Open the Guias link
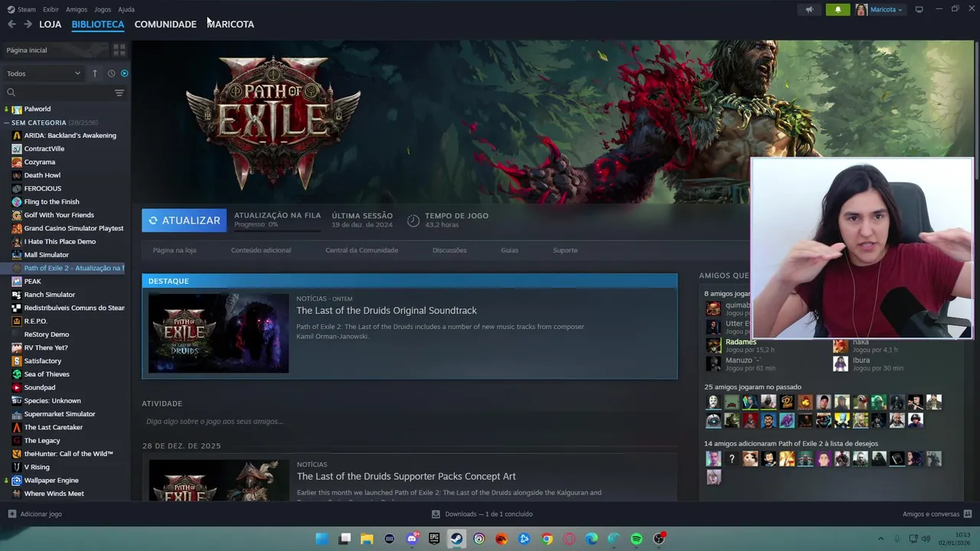 click(510, 250)
